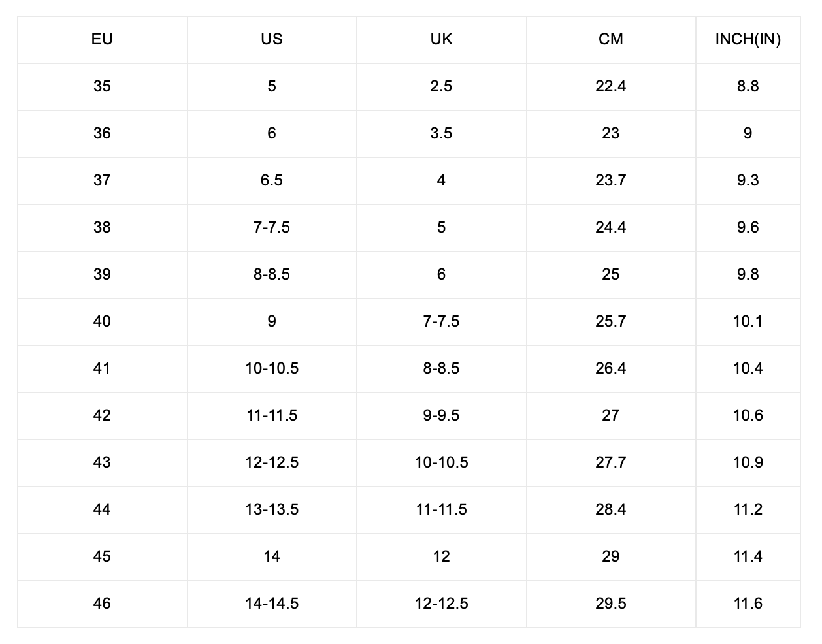Click the 11.2 inch cell
Viewport: 822px width, 644px height.
[x=748, y=509]
